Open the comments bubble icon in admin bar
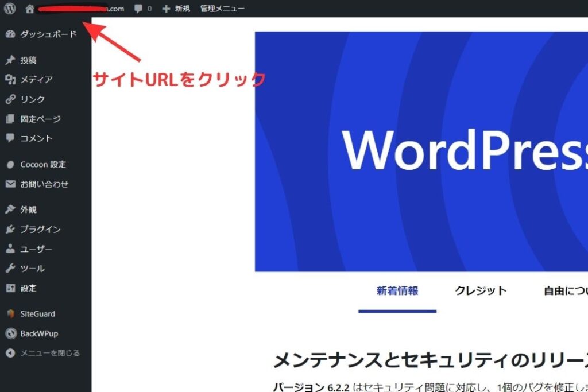 138,9
